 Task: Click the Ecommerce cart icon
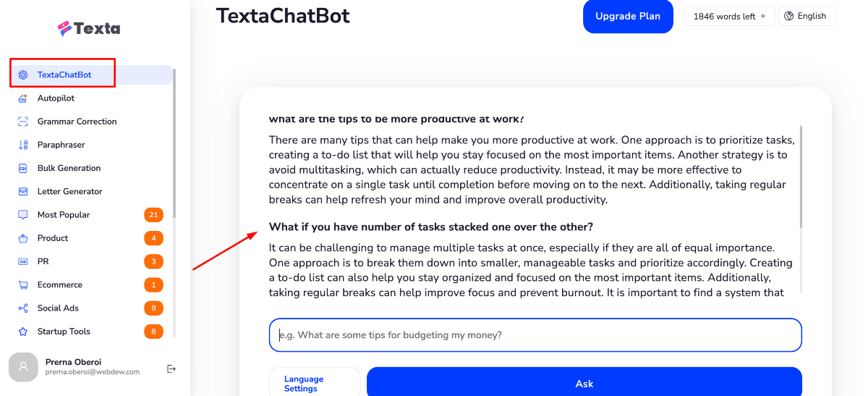(x=23, y=285)
